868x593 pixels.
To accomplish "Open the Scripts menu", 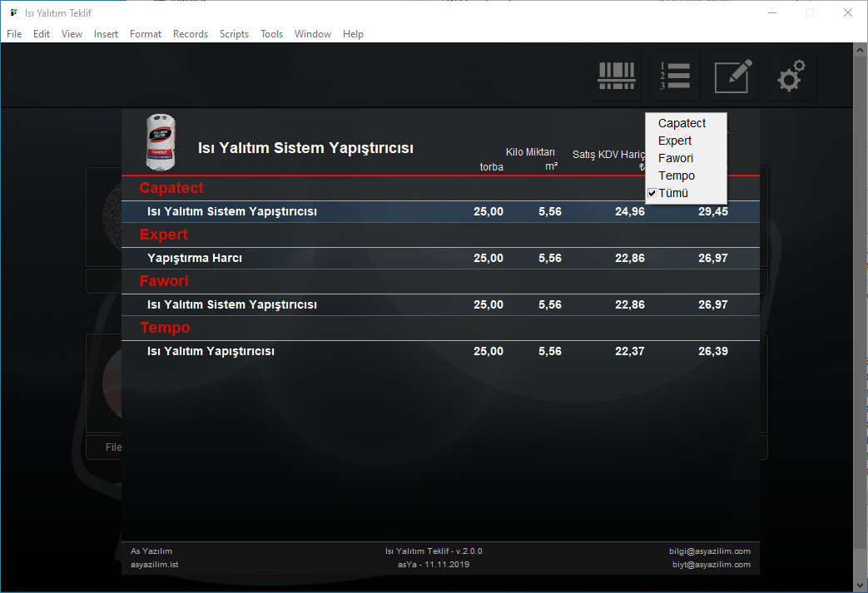I will (234, 34).
